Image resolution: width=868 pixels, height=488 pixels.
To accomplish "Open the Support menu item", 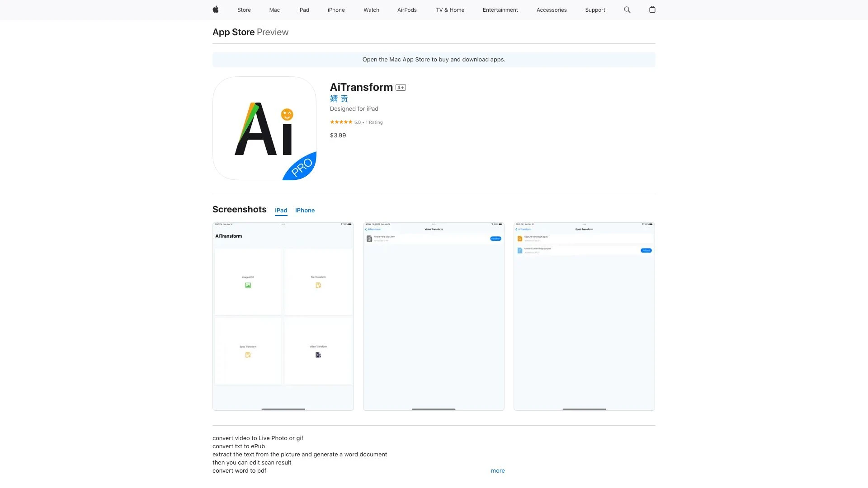I will click(595, 9).
